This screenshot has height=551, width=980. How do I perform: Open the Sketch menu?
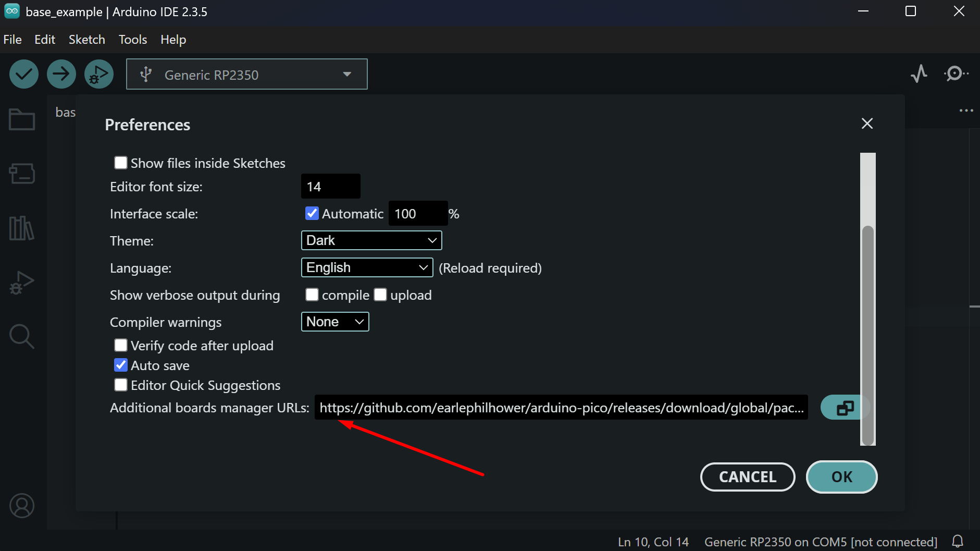[x=86, y=40]
